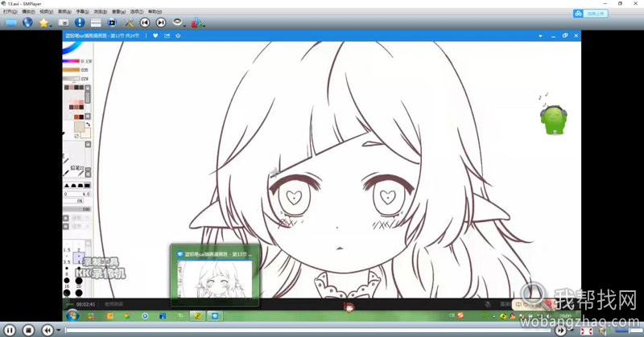Click the red Sogou S tray icon
The image size is (644, 337).
(460, 315)
